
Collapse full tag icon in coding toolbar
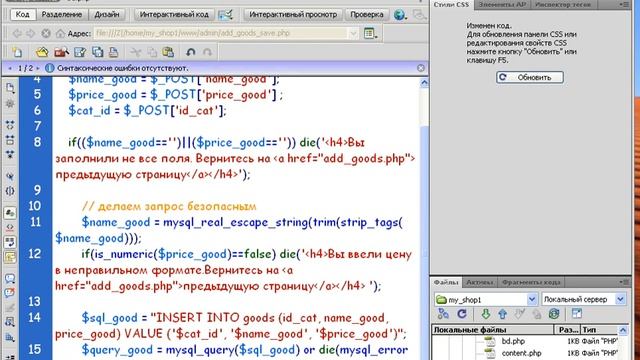(10, 125)
